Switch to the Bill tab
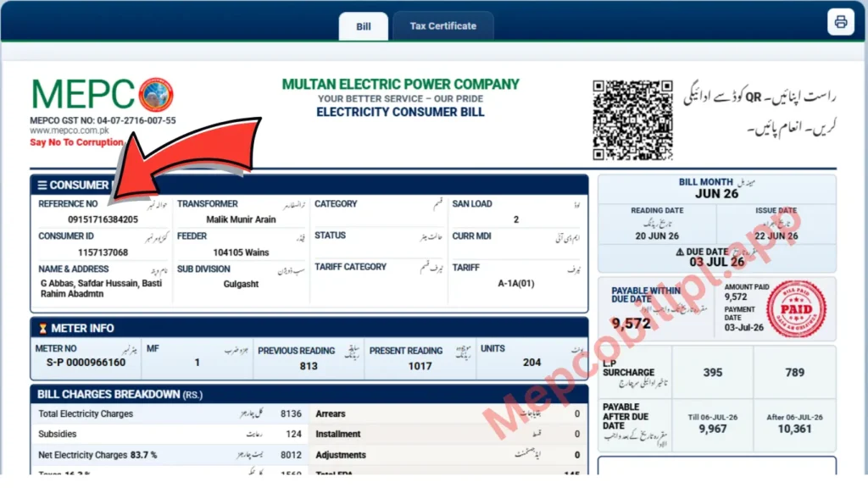 (x=363, y=26)
